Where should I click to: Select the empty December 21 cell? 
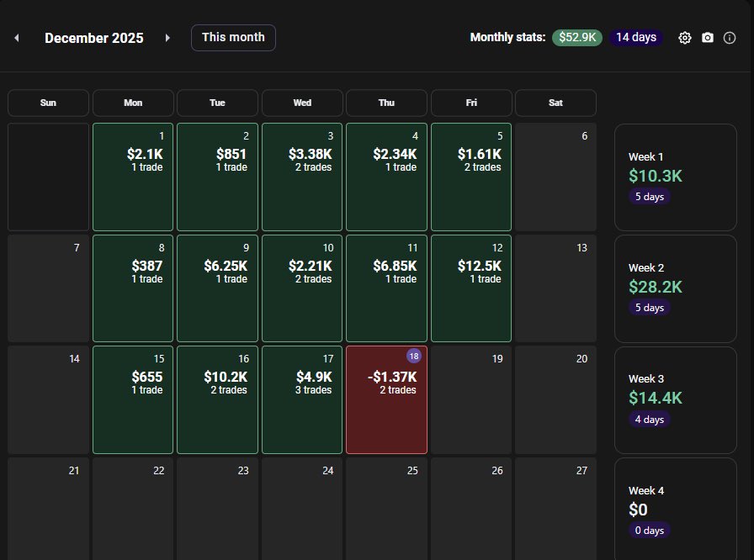48,509
